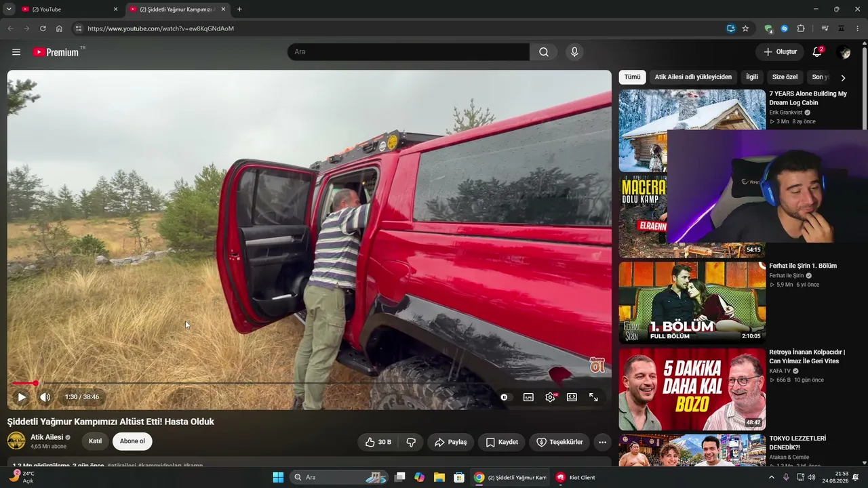Open the Atik Ailesi channel avatar
The image size is (868, 488).
[x=16, y=441]
